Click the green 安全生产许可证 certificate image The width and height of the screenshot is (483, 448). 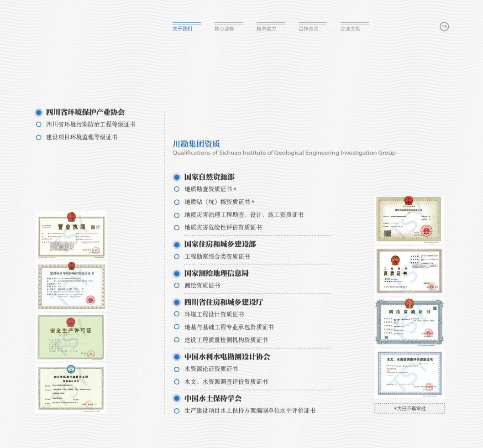pyautogui.click(x=71, y=337)
